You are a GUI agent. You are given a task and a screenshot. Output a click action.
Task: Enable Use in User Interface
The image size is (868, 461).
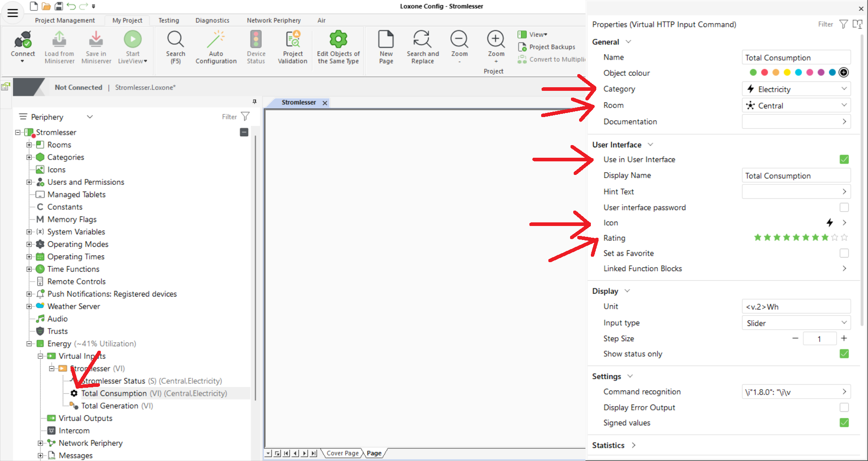pyautogui.click(x=844, y=159)
